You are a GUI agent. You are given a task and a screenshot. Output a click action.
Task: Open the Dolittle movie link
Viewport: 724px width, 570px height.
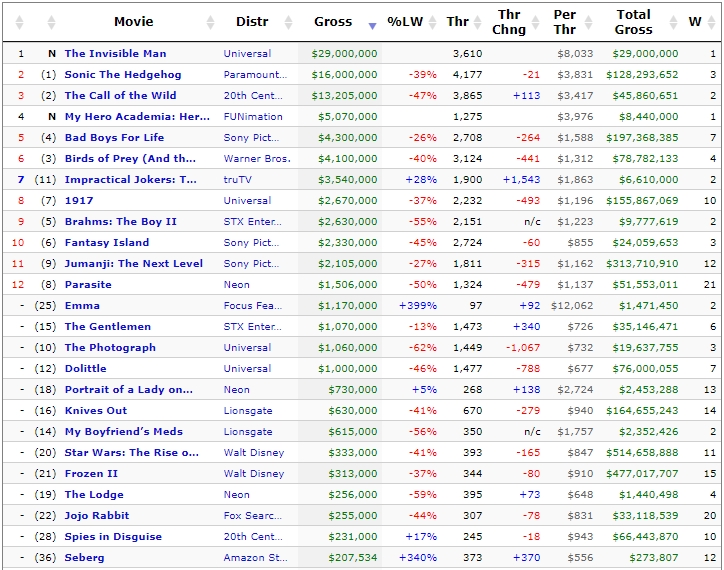coord(85,369)
